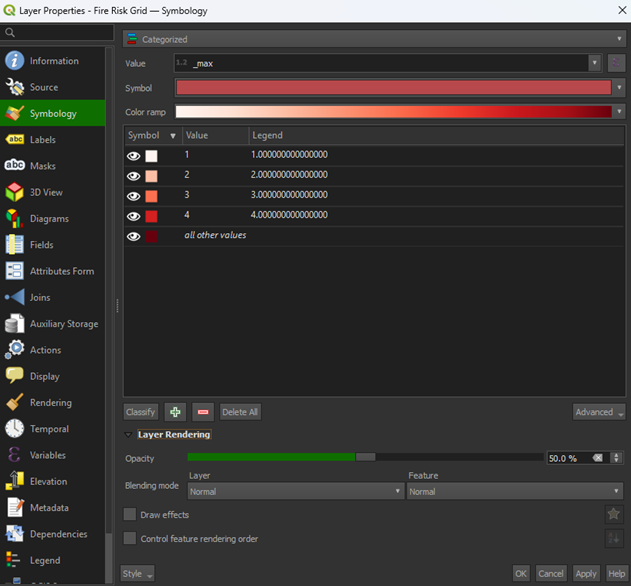Click the expression editor icon beside Value field
This screenshot has height=586, width=631.
point(616,62)
